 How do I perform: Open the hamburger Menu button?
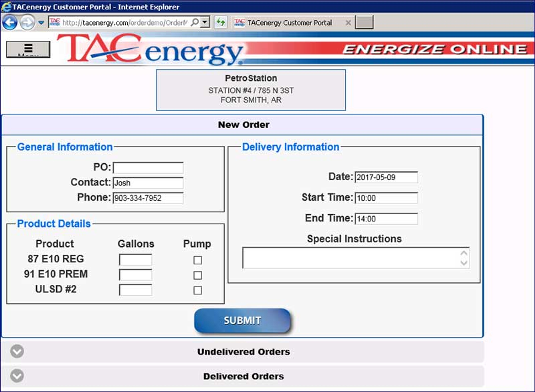pos(28,49)
